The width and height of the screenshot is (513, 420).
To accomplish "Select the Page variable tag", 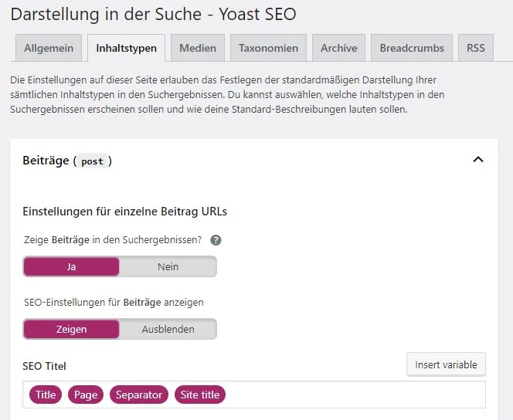I will (x=86, y=395).
